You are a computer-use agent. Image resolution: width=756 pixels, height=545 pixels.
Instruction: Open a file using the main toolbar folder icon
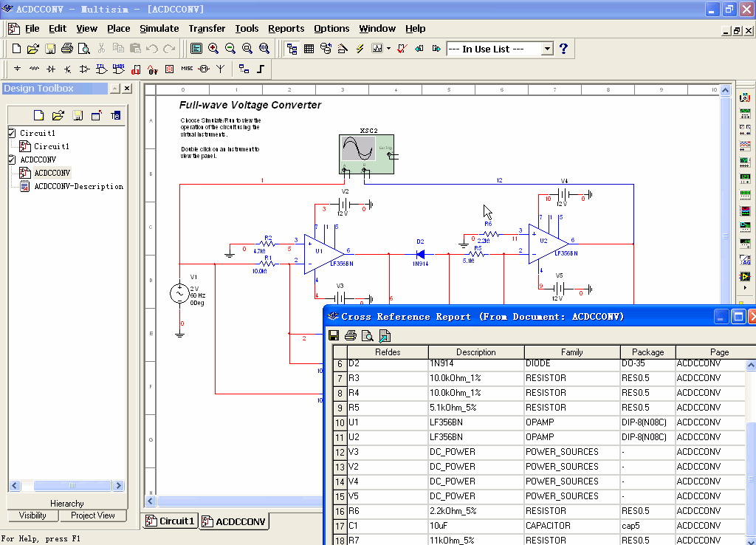32,49
